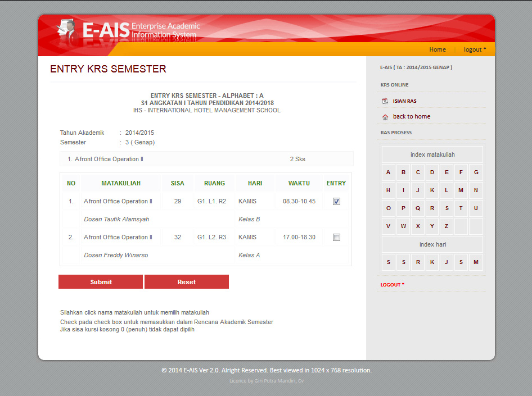
Task: Choose letter A in index matakuliah
Action: click(x=389, y=172)
